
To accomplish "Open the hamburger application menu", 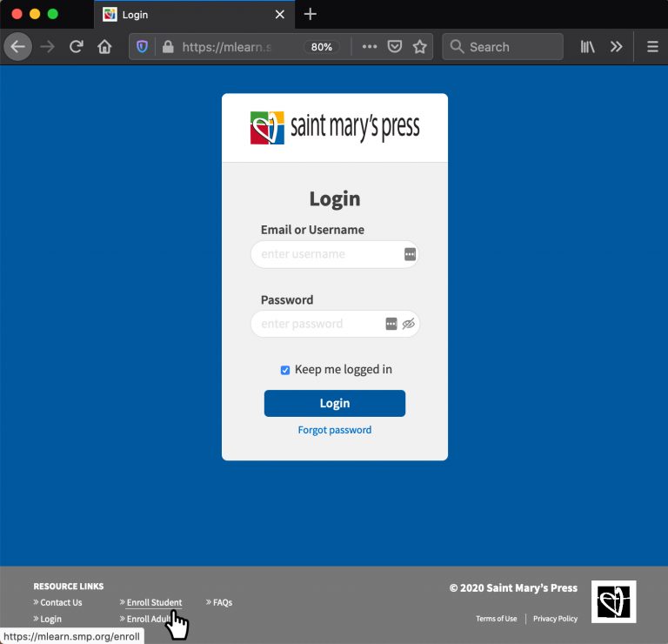I will click(x=652, y=47).
